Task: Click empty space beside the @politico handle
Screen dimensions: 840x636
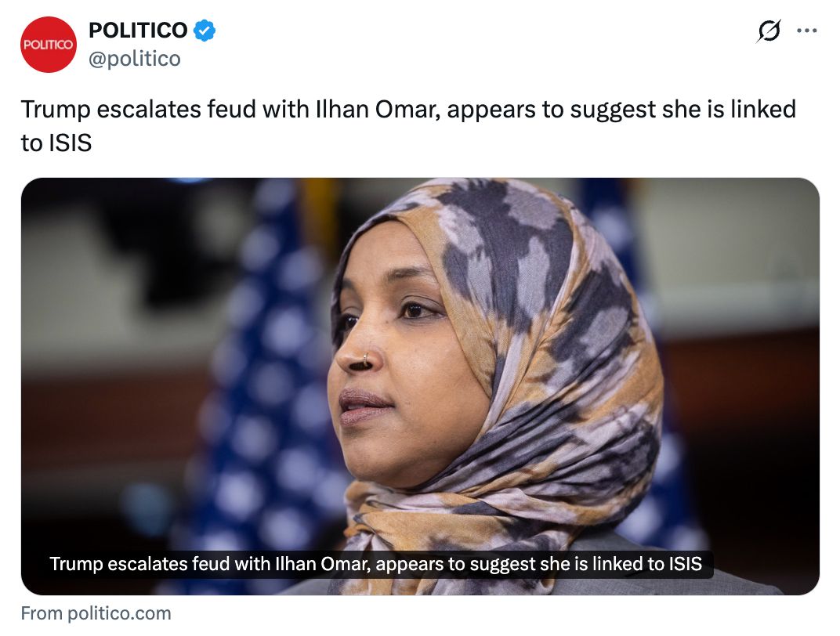Action: (x=429, y=59)
